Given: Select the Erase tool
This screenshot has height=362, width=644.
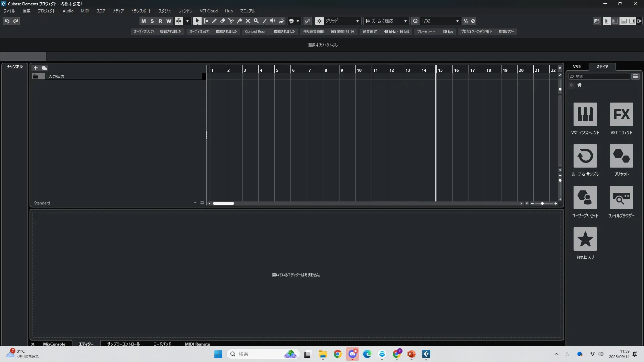Looking at the screenshot, I should click(x=222, y=21).
